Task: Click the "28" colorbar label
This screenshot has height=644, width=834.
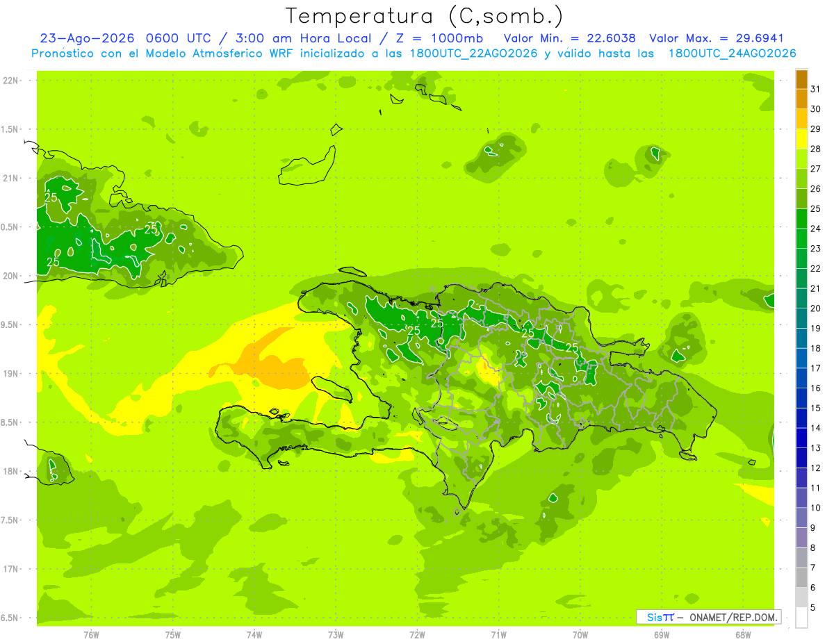Action: [x=816, y=149]
